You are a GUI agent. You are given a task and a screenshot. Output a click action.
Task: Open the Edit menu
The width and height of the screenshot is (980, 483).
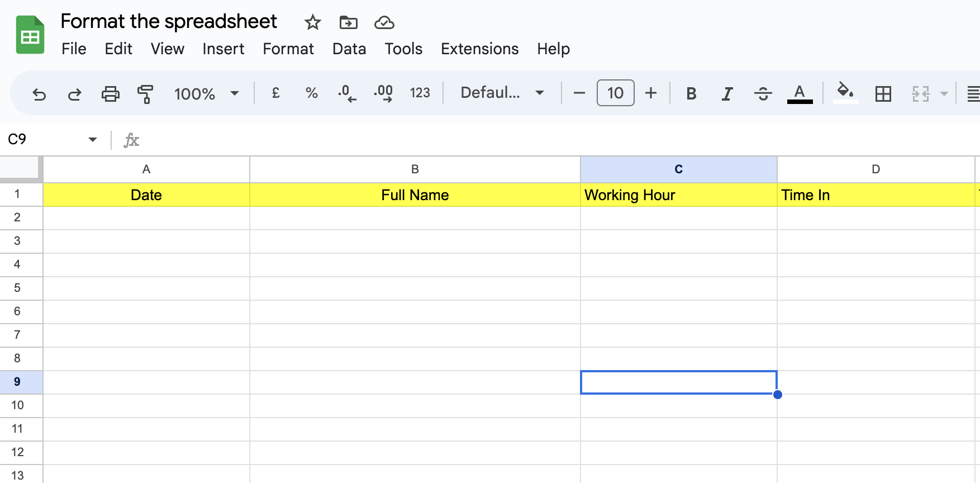tap(118, 49)
